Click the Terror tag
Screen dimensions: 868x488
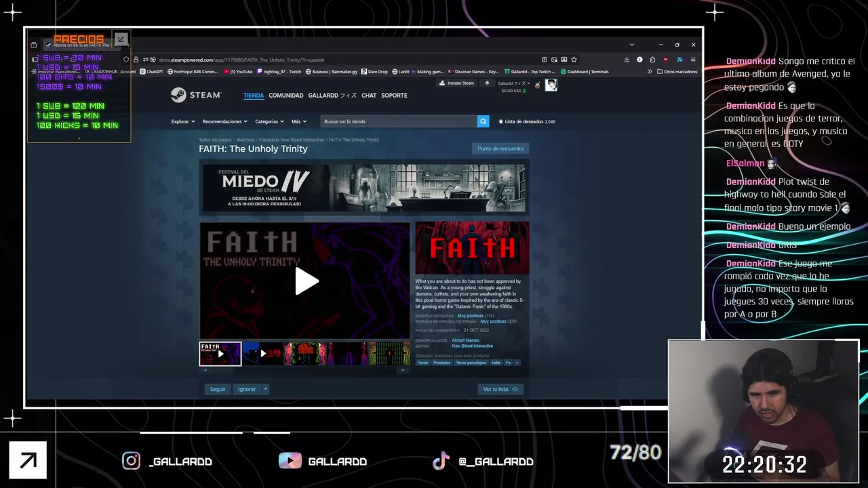click(x=423, y=363)
